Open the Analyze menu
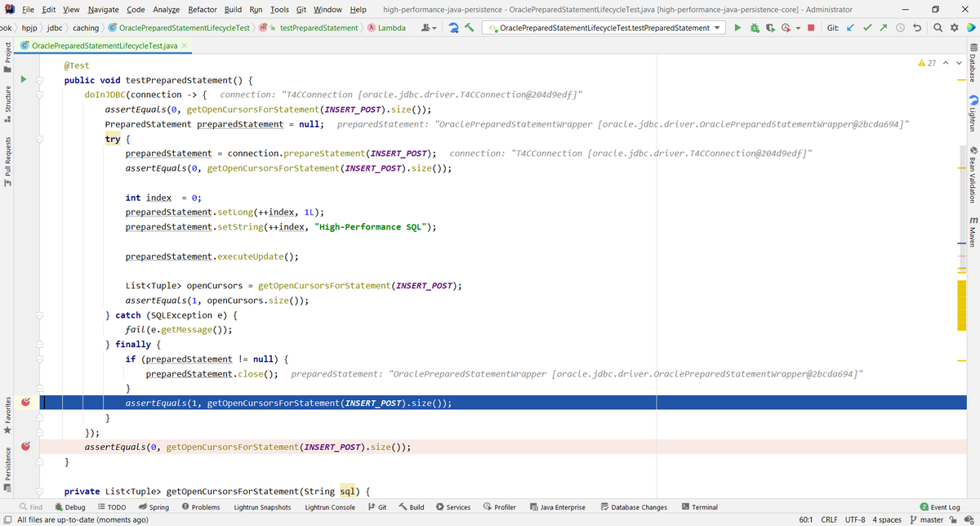This screenshot has width=980, height=526. [x=167, y=9]
